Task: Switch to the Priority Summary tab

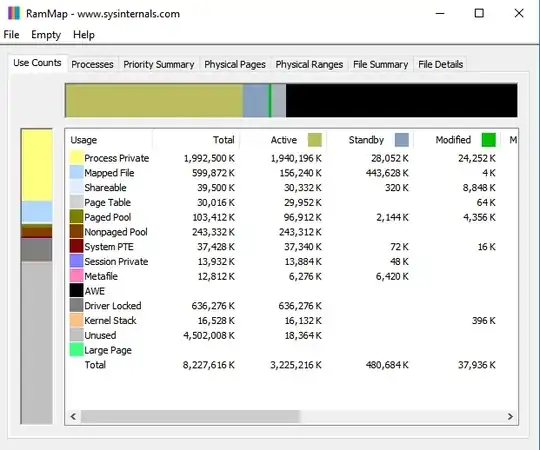Action: (159, 64)
